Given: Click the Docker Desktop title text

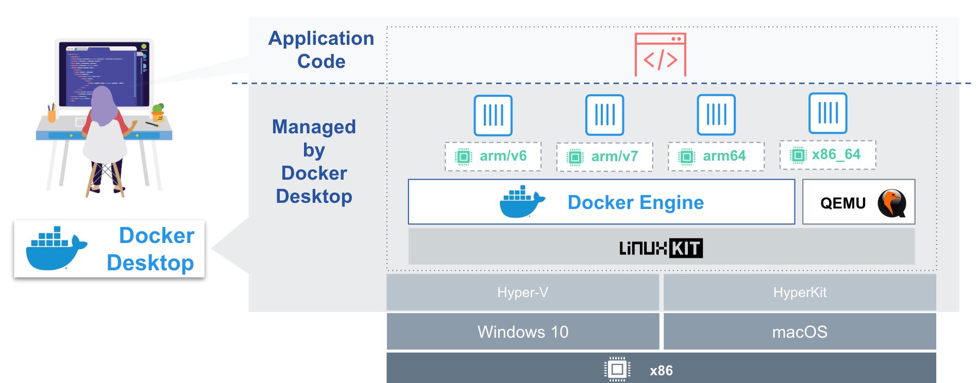Looking at the screenshot, I should (x=150, y=249).
